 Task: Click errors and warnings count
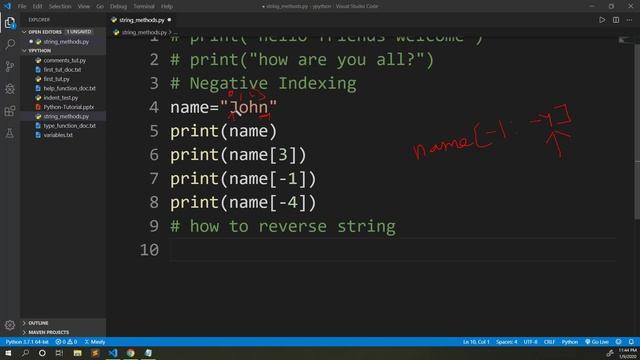(66, 342)
